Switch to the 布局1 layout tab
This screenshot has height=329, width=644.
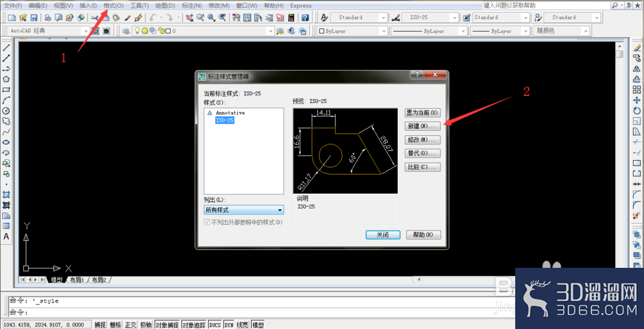tap(77, 279)
